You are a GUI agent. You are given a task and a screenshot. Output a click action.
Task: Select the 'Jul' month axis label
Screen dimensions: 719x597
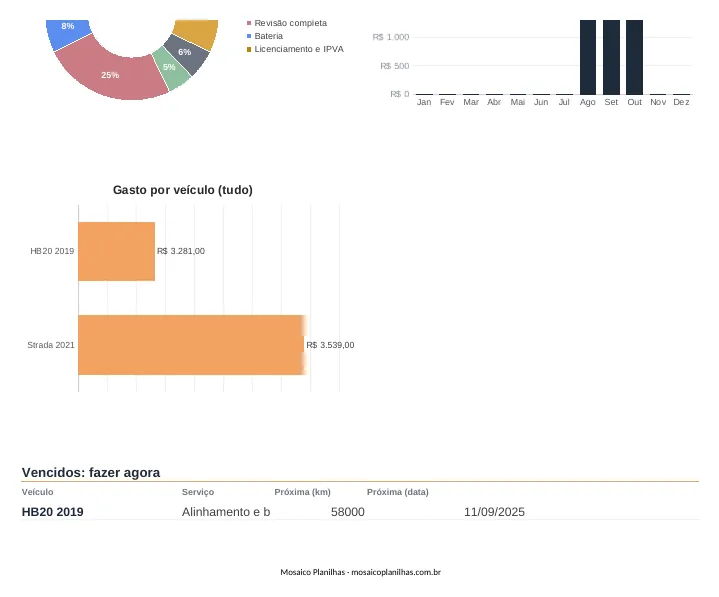(x=564, y=102)
